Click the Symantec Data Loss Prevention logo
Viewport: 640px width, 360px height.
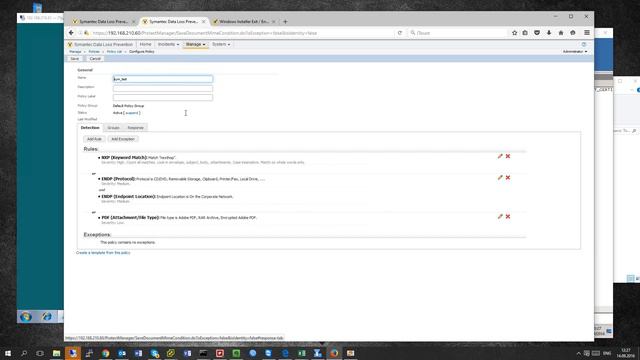click(x=100, y=44)
